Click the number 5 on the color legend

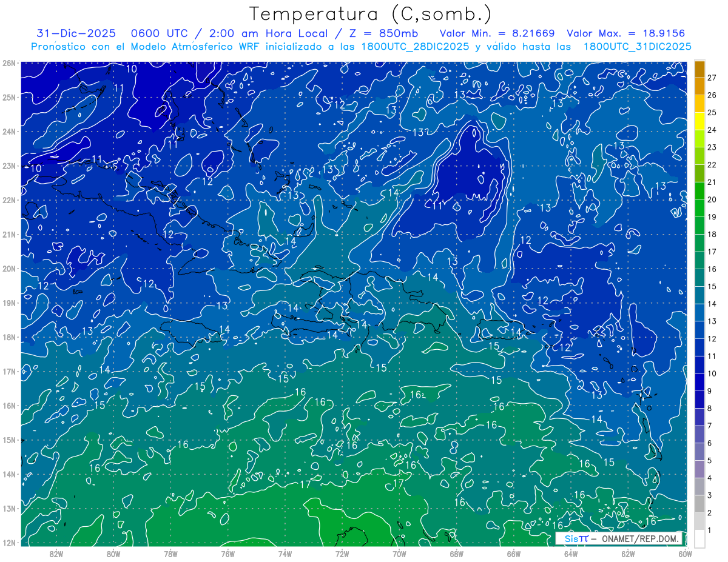710,461
